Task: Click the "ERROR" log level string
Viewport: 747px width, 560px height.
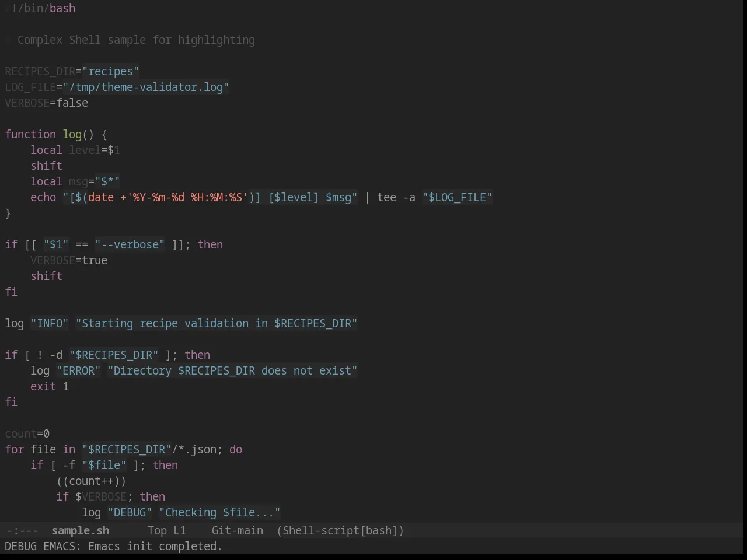Action: point(78,370)
